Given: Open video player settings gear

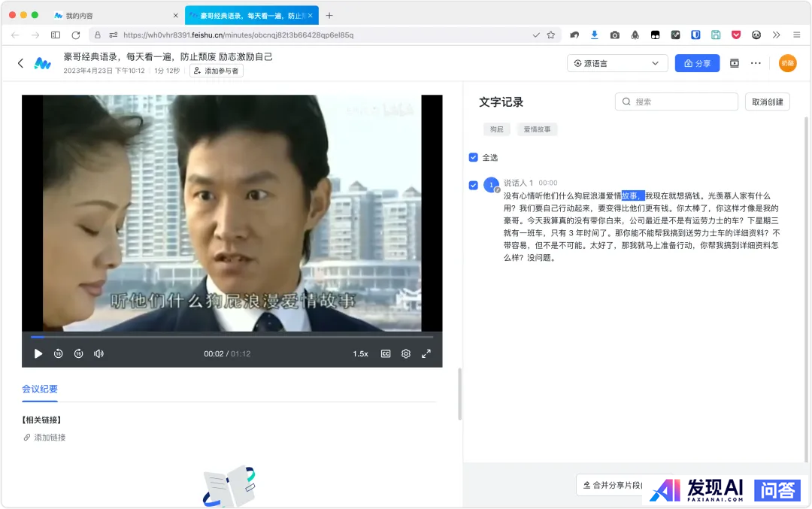Looking at the screenshot, I should [x=406, y=353].
